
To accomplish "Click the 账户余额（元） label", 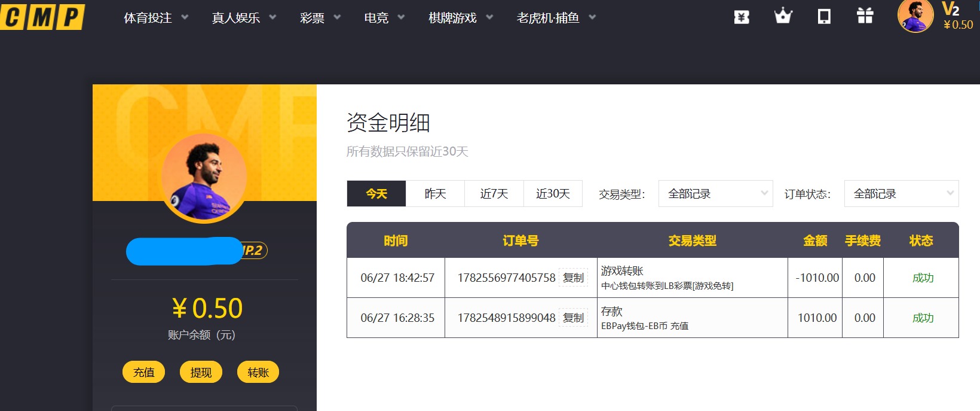I will [201, 335].
